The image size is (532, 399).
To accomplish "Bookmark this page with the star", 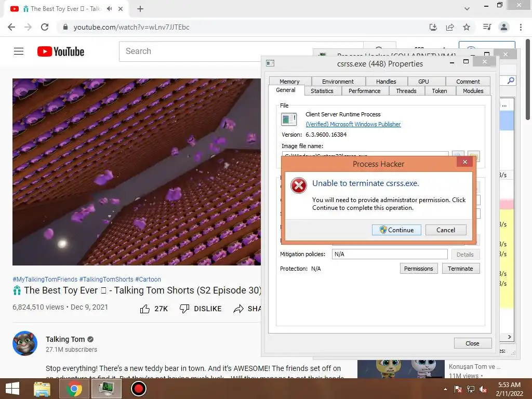I will pyautogui.click(x=467, y=27).
